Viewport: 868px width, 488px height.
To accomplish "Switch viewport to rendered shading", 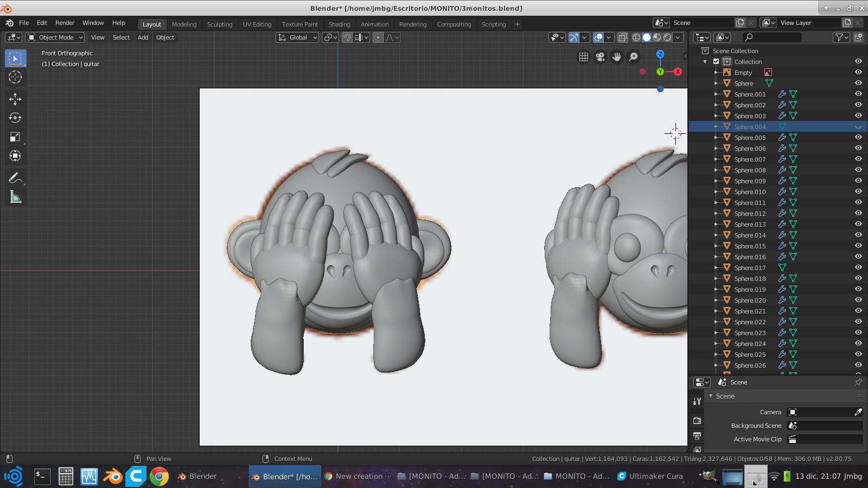I will [x=668, y=37].
